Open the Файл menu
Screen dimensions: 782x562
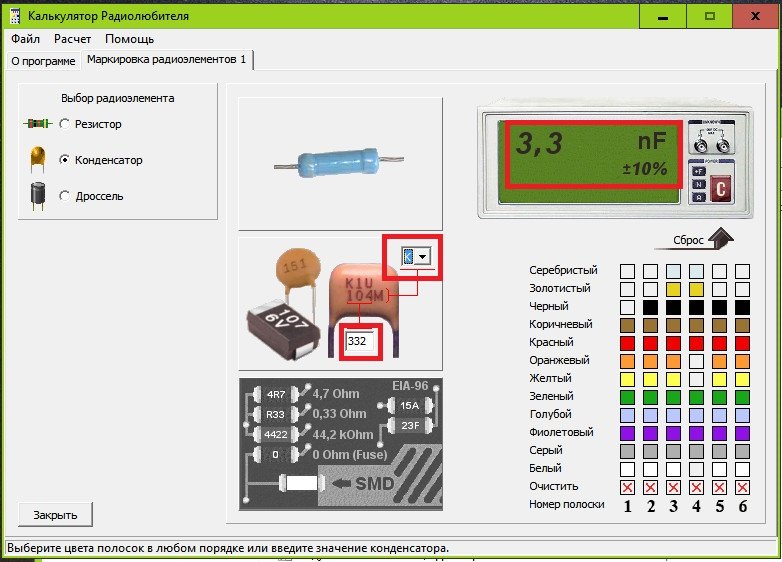[25, 39]
